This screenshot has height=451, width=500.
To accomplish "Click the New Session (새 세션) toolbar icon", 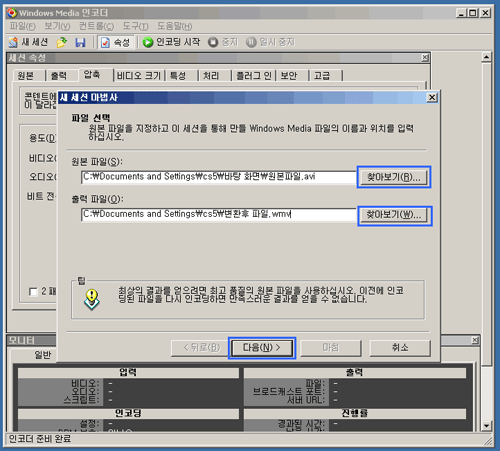I will click(x=13, y=42).
